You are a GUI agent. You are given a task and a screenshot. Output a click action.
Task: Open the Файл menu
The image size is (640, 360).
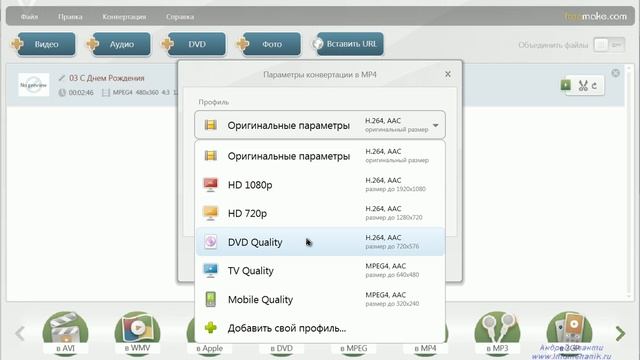(x=29, y=17)
